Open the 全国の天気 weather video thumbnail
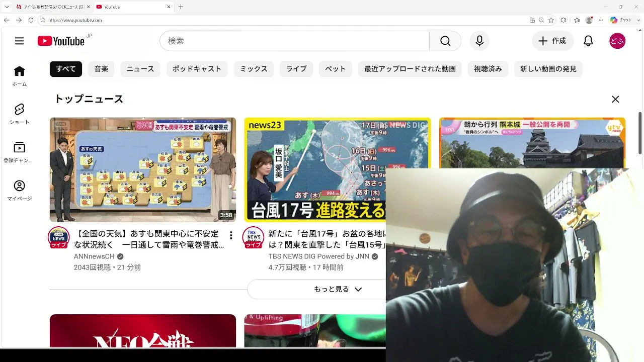Screen dimensions: 644x362 pyautogui.click(x=143, y=170)
